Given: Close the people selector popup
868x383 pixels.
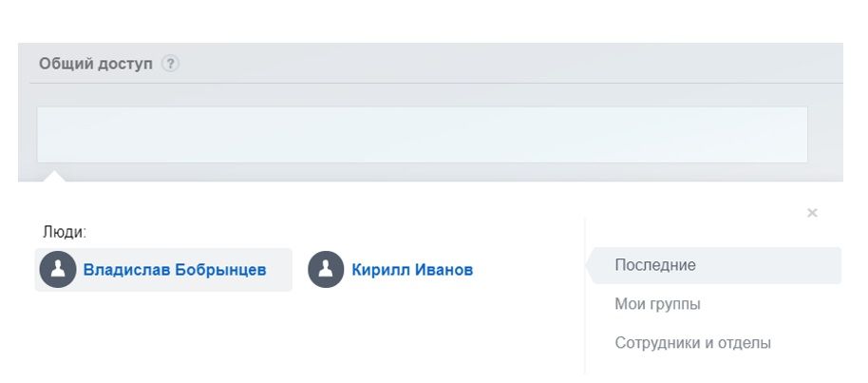Looking at the screenshot, I should click(x=812, y=213).
